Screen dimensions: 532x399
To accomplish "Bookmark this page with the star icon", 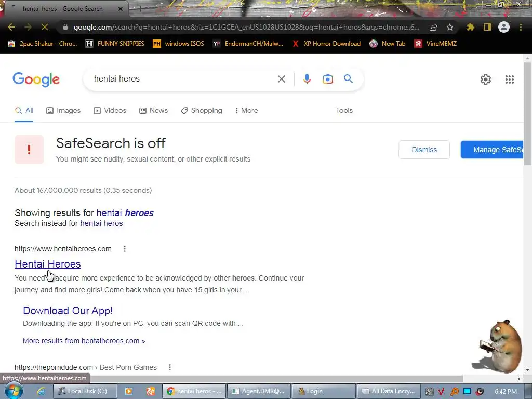I will click(450, 27).
